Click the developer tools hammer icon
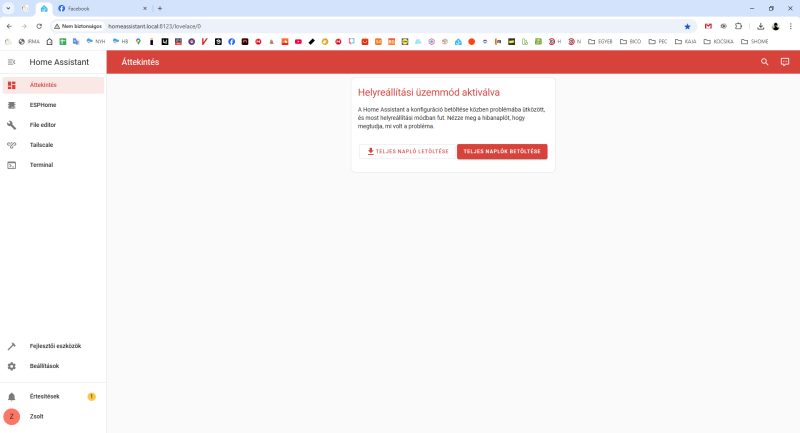The height and width of the screenshot is (433, 800). pyautogui.click(x=12, y=346)
